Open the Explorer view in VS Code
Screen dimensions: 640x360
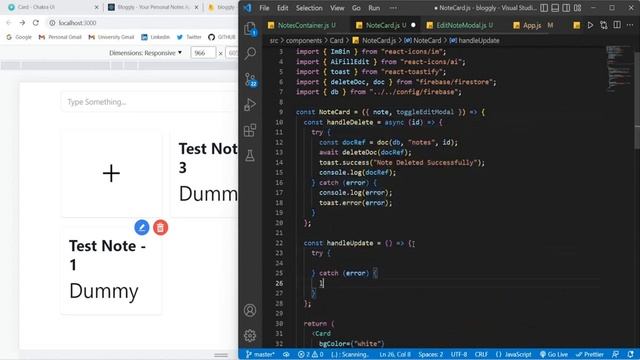point(250,29)
